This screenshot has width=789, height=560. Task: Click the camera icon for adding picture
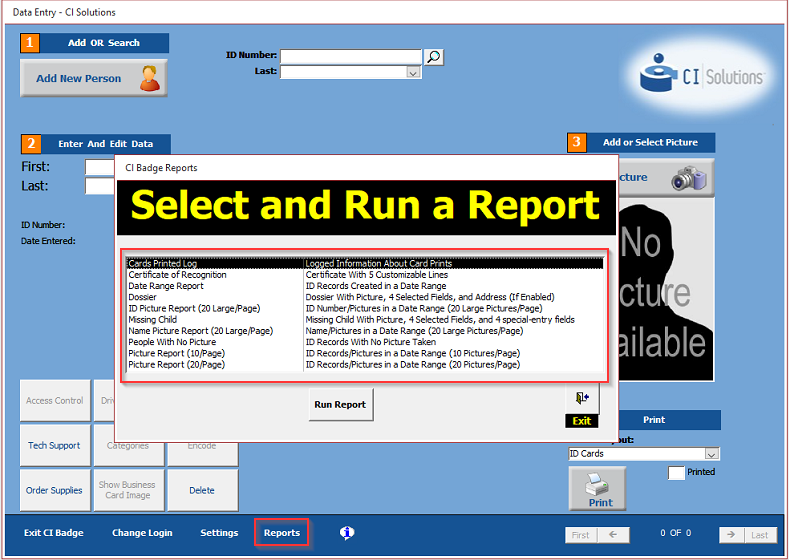click(689, 178)
